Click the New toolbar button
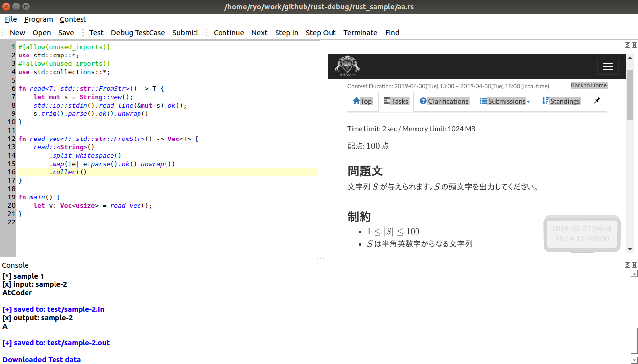Screen dimensions: 638x364 17,33
